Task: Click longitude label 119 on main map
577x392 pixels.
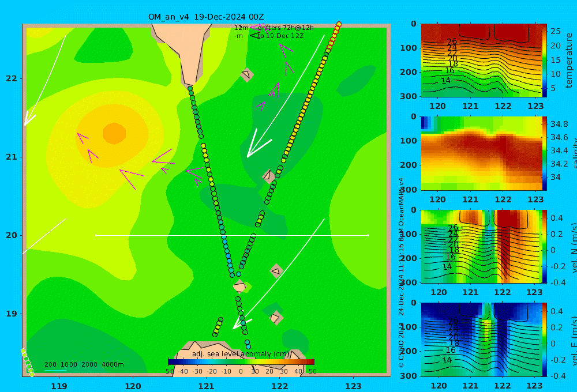Action: 59,386
